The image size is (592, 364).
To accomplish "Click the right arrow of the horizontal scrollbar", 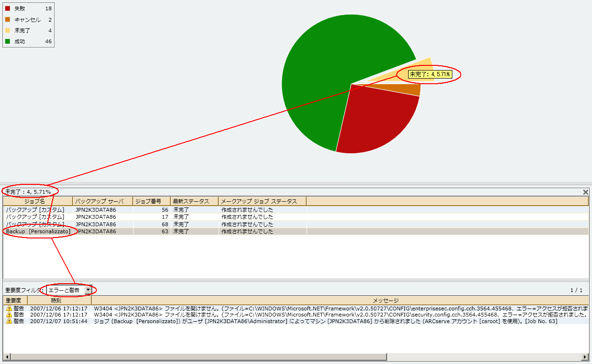I will (585, 357).
